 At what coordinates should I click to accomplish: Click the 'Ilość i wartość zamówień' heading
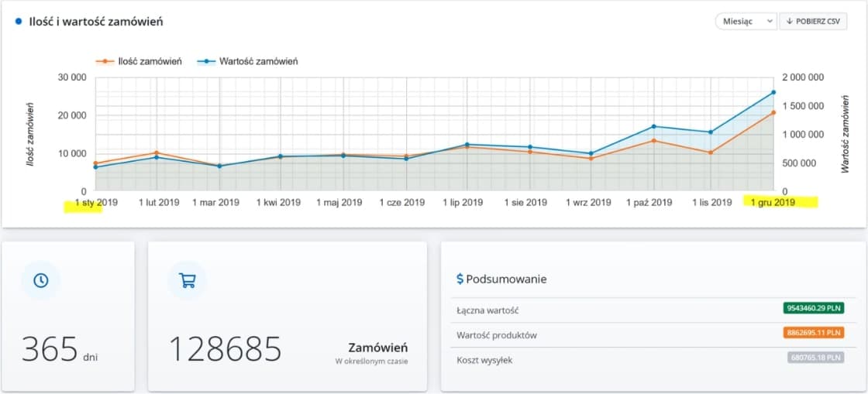tap(96, 22)
